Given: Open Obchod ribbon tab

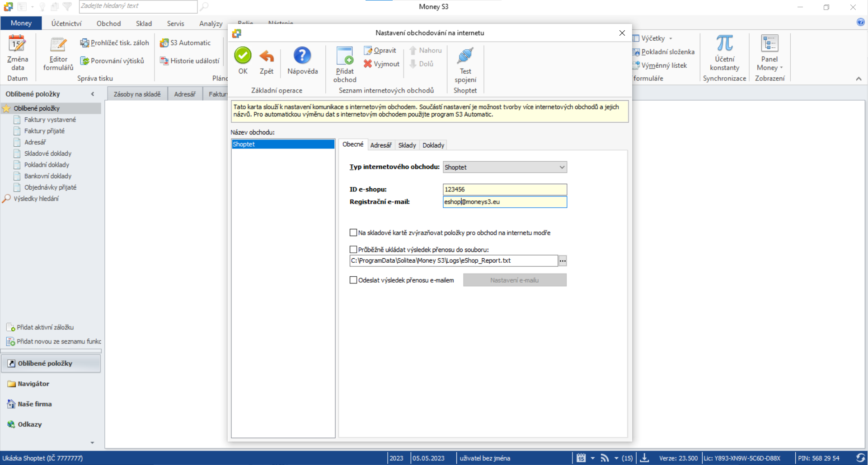Looking at the screenshot, I should point(108,23).
